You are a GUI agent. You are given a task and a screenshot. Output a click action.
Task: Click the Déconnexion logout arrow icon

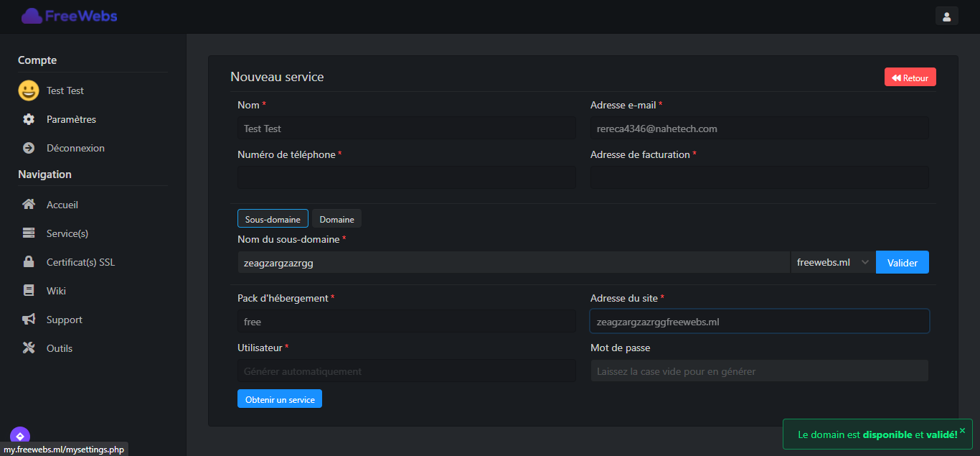click(28, 148)
